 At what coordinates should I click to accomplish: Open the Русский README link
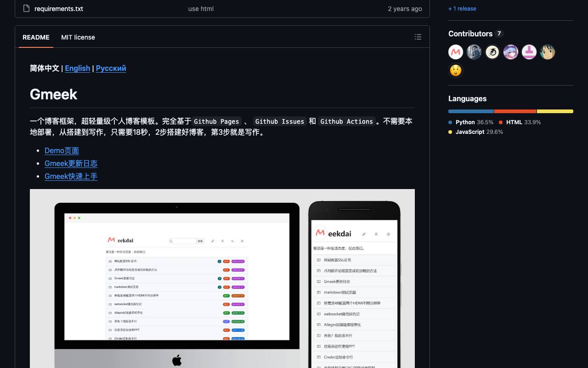111,68
